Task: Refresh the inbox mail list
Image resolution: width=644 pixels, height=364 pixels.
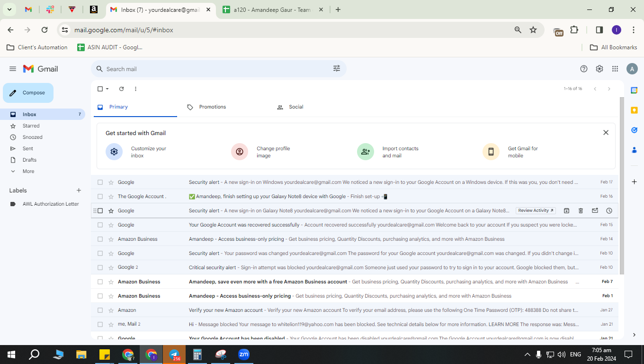Action: tap(121, 89)
